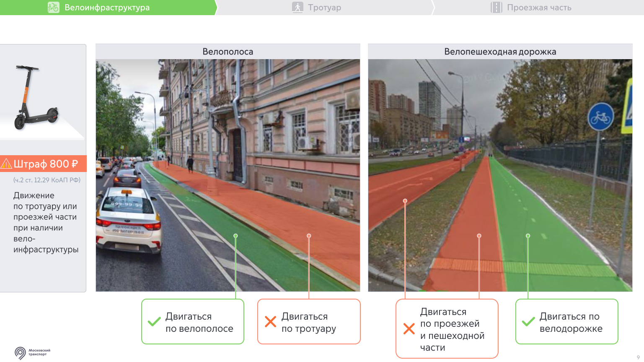
Task: Click the bicycle icon in Велоинфраструктура tab
Action: coord(54,8)
